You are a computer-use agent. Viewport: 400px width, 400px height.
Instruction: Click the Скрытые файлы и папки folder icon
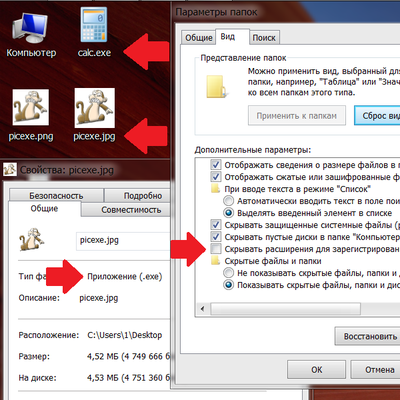(x=216, y=260)
